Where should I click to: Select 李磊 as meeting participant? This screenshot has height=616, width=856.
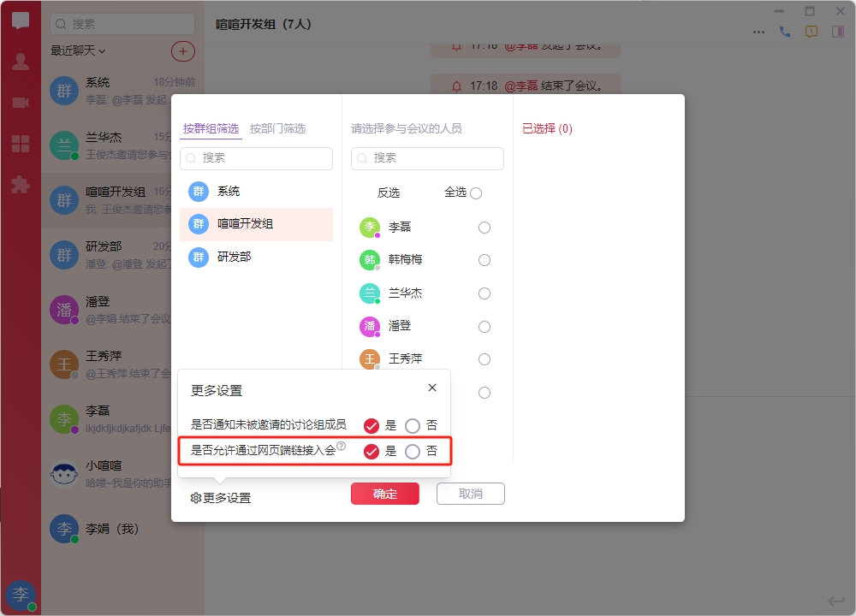(484, 228)
